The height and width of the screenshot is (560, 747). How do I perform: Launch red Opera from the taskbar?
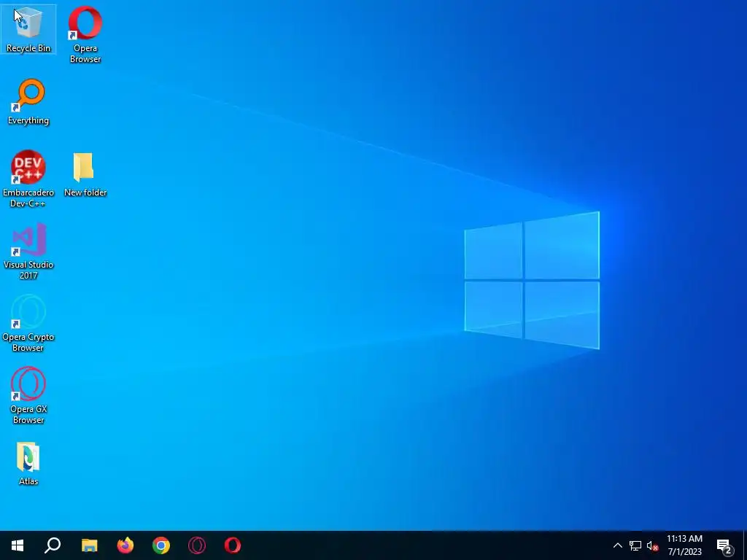(233, 545)
